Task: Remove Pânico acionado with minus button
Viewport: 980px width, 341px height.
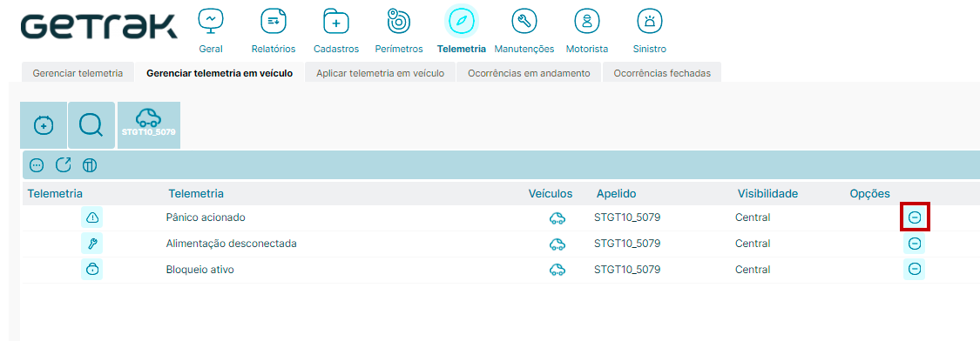Action: (915, 217)
